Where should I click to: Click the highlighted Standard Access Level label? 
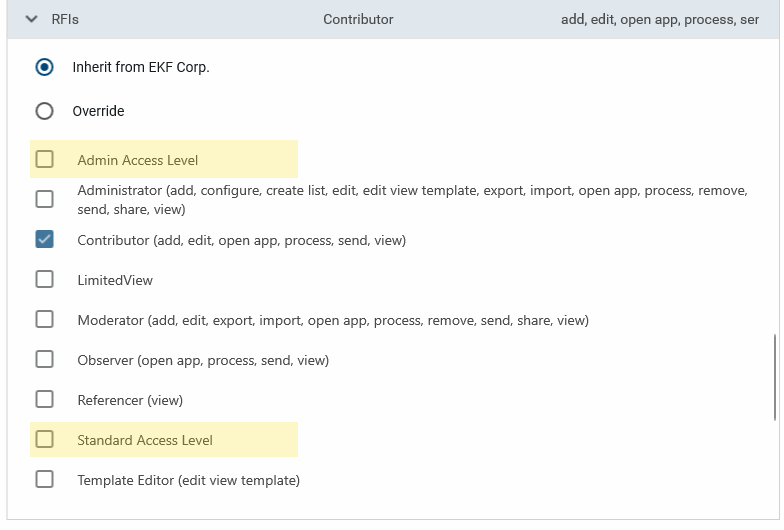tap(145, 440)
